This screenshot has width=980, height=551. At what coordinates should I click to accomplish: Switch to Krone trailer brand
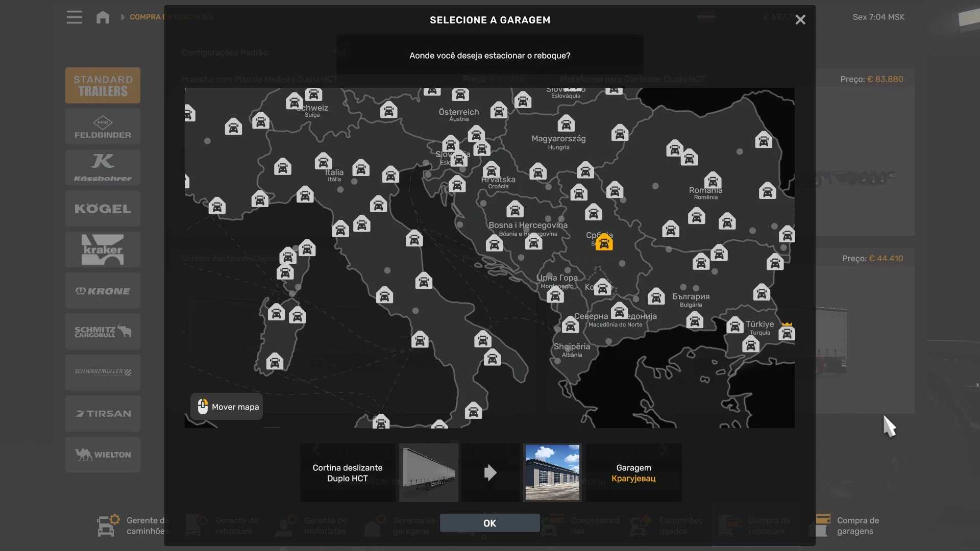pos(103,291)
